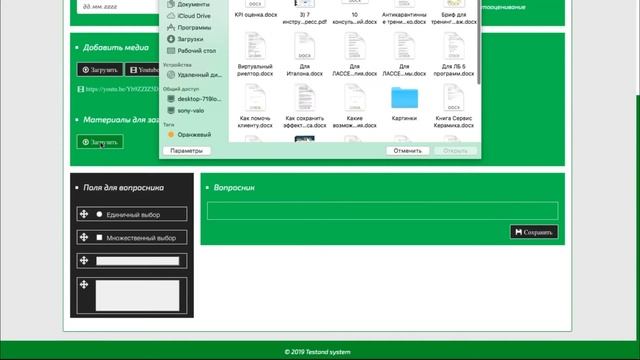Select file Как помочь клиенту.docx
Viewport: 640px width, 360px height.
click(x=255, y=106)
